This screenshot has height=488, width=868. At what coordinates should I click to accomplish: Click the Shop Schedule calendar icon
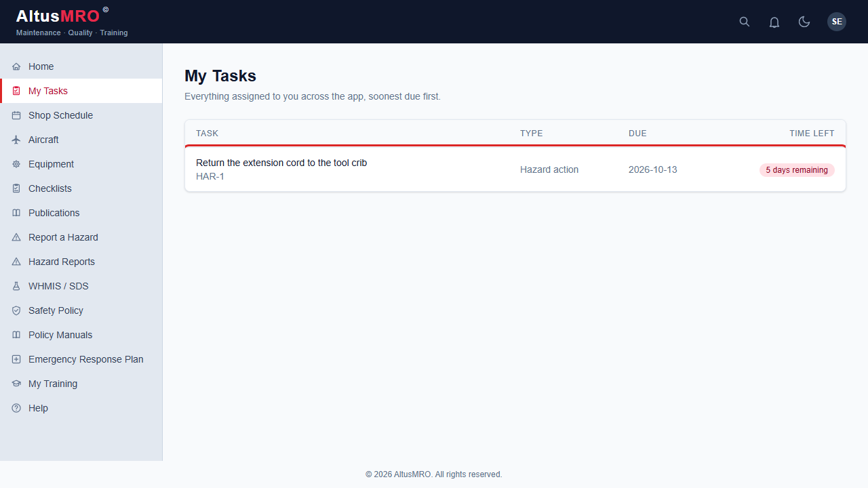16,115
